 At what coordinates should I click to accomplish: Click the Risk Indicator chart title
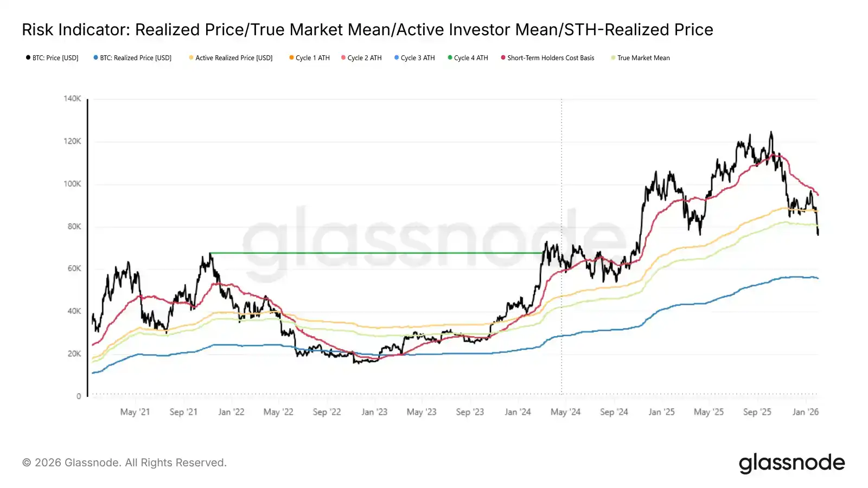[x=367, y=30]
